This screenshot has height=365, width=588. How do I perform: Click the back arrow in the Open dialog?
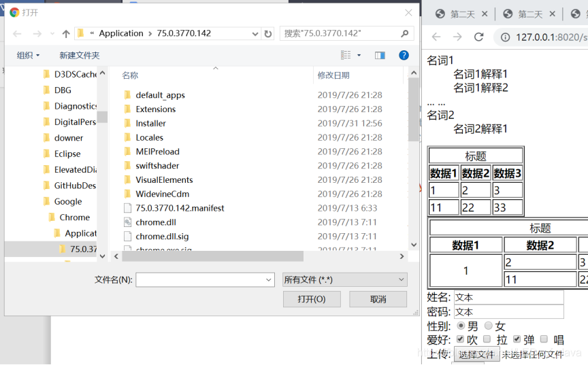[17, 34]
